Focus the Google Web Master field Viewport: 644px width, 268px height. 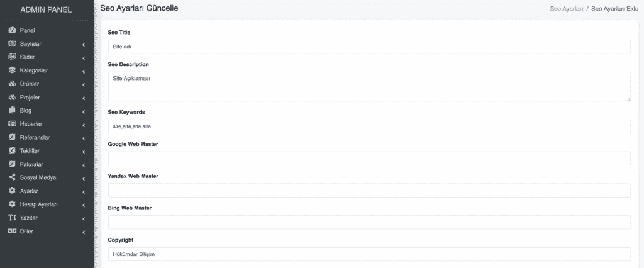pos(369,159)
